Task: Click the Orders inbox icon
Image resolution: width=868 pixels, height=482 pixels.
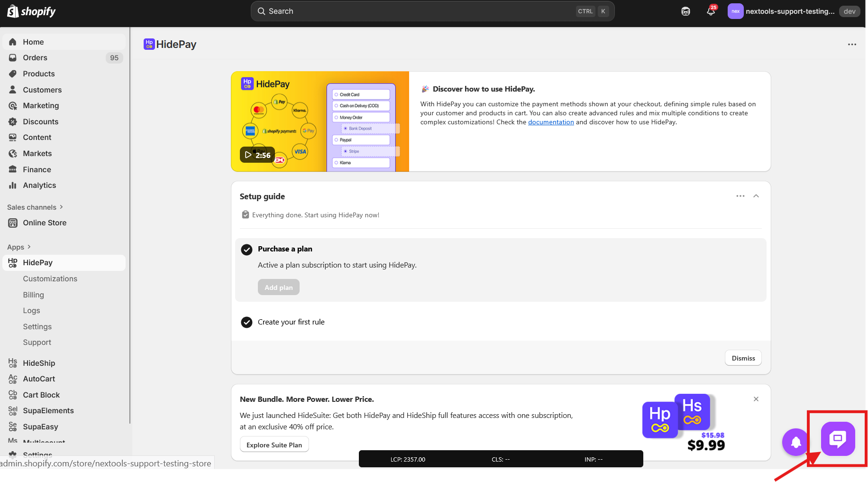Action: [x=13, y=57]
